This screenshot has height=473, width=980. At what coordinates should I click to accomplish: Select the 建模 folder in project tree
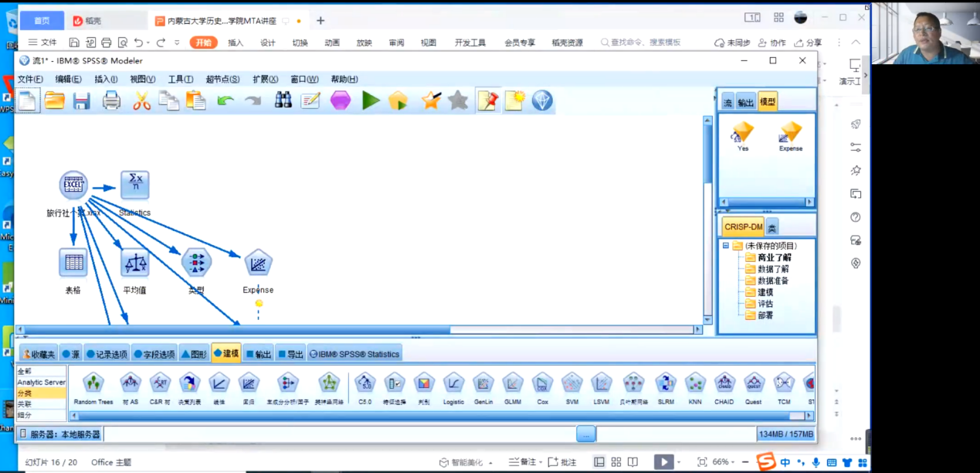point(765,292)
